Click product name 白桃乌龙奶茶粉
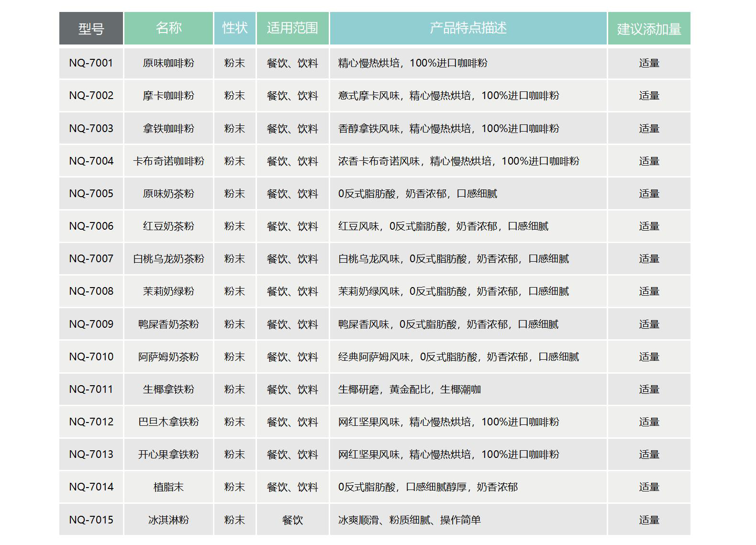 [x=168, y=259]
